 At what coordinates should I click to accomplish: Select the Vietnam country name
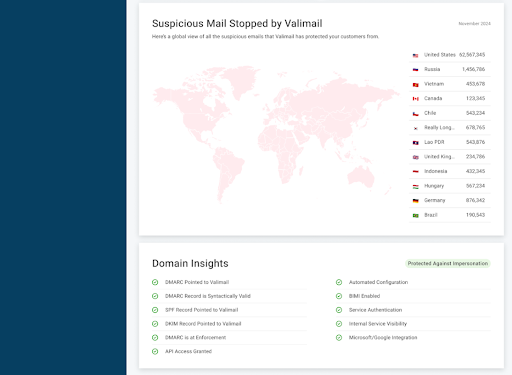434,84
